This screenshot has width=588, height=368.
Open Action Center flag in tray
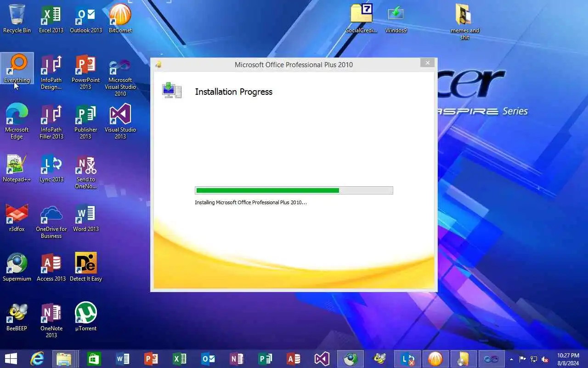coord(523,359)
